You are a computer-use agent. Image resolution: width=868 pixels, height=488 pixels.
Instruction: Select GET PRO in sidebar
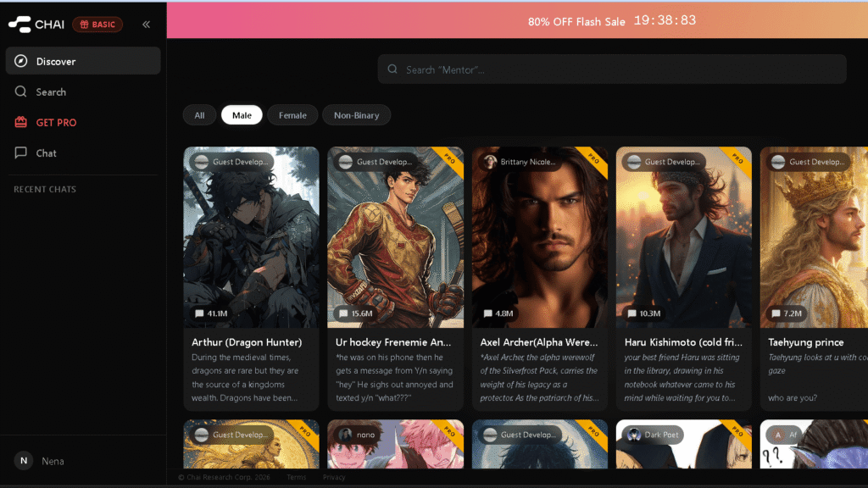click(83, 122)
